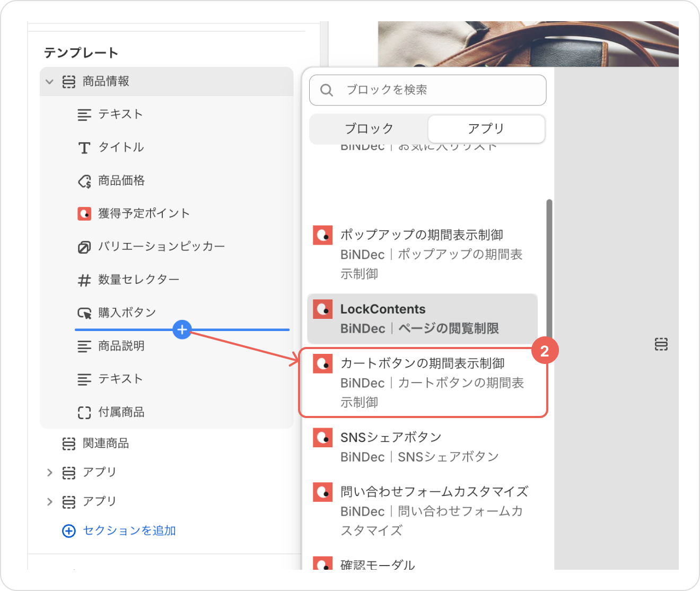Choose カートボタンの期間表示制御 app block
700x591 pixels.
423,382
